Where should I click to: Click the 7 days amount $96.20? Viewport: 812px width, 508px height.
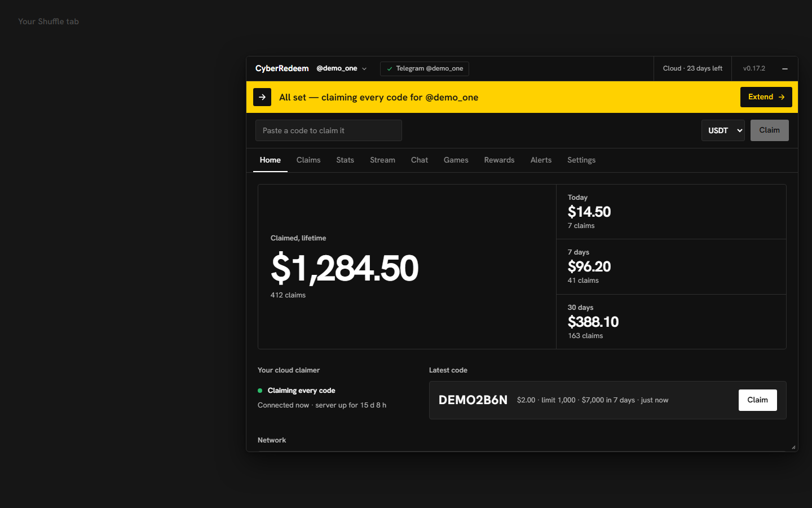(x=589, y=266)
